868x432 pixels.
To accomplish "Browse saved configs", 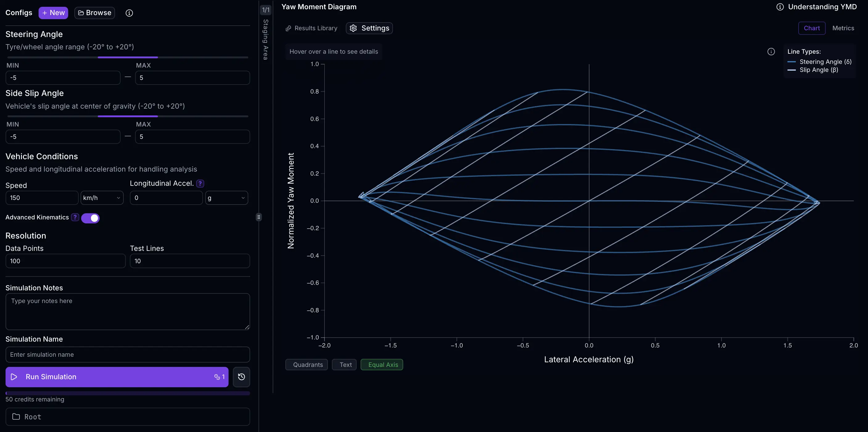I will [x=95, y=13].
